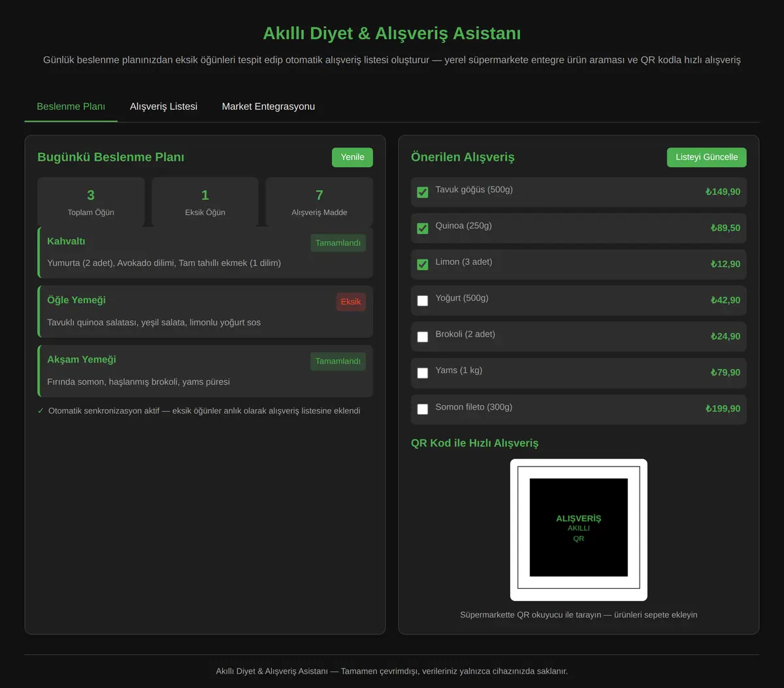Image resolution: width=784 pixels, height=688 pixels.
Task: Click the ₺24,90 price
Action: click(725, 336)
